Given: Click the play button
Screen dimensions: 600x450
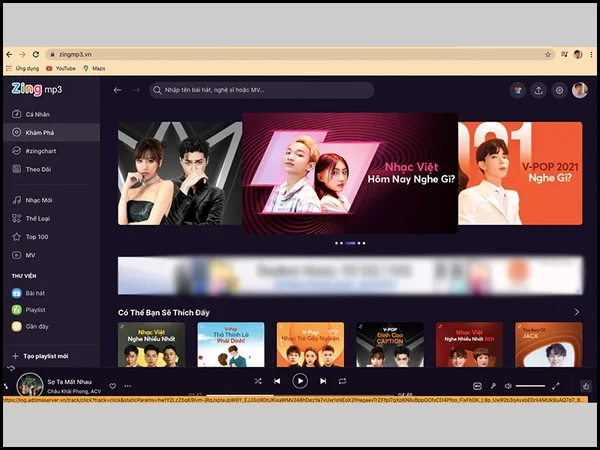Looking at the screenshot, I should coord(300,381).
